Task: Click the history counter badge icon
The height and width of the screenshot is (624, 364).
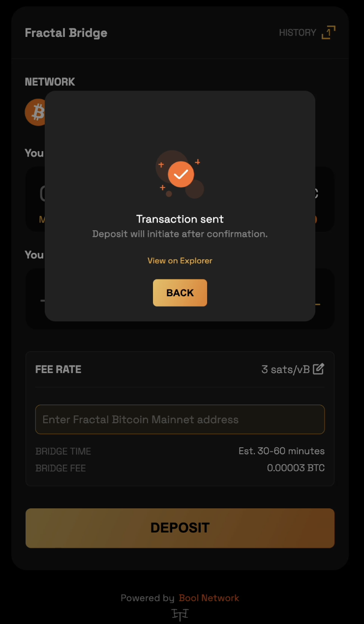Action: pos(328,33)
